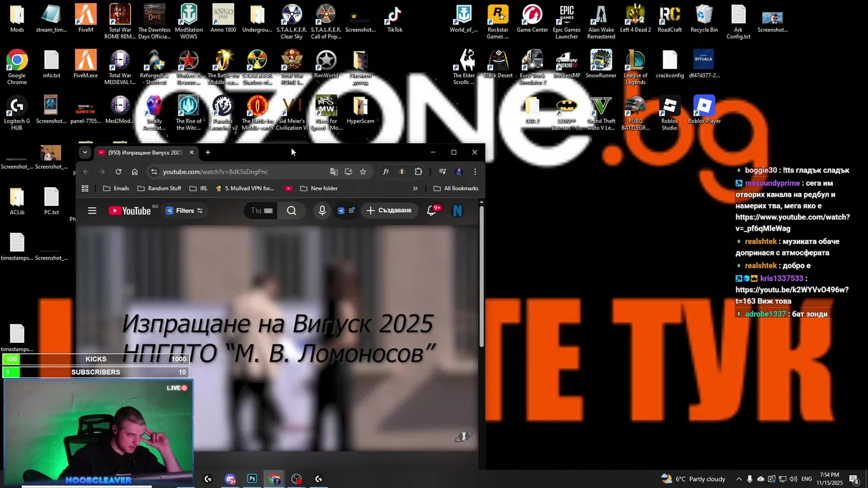
Task: Click username adrobe1337 in chat
Action: pos(765,314)
